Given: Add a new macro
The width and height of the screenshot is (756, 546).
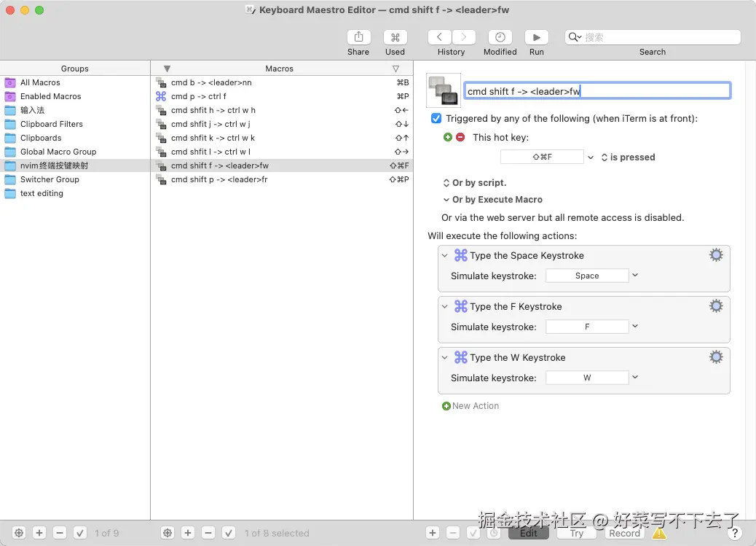Looking at the screenshot, I should (x=188, y=533).
